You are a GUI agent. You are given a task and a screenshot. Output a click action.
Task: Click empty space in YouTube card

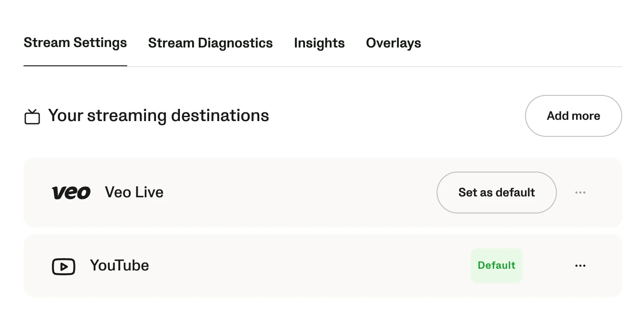305,266
